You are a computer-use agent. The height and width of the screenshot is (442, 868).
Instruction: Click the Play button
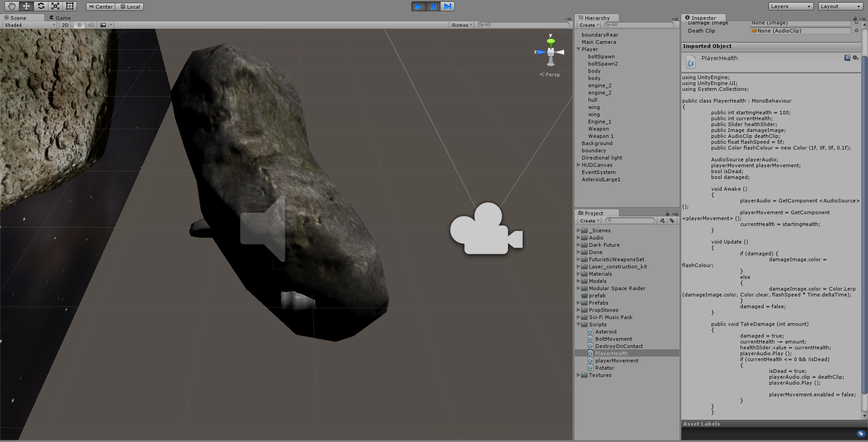[x=419, y=6]
